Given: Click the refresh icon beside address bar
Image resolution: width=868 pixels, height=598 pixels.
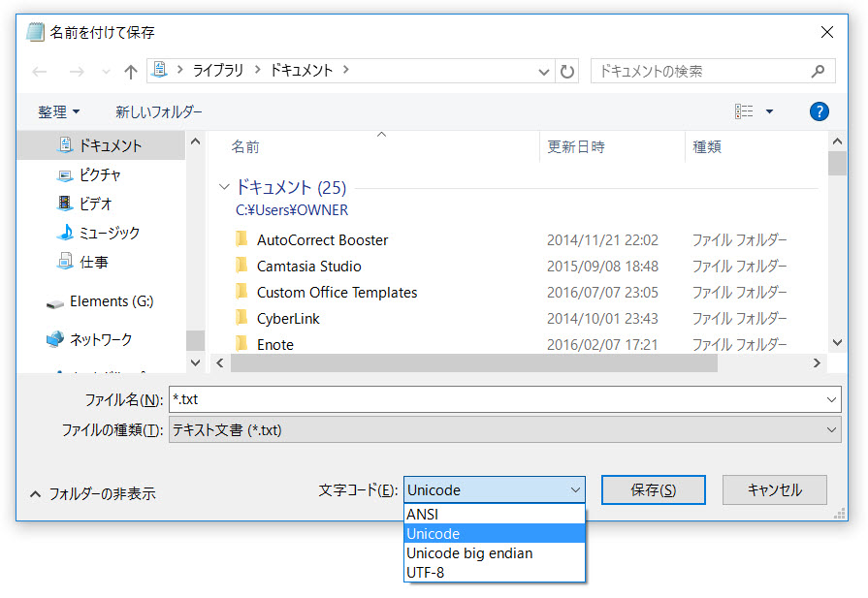Looking at the screenshot, I should [567, 71].
